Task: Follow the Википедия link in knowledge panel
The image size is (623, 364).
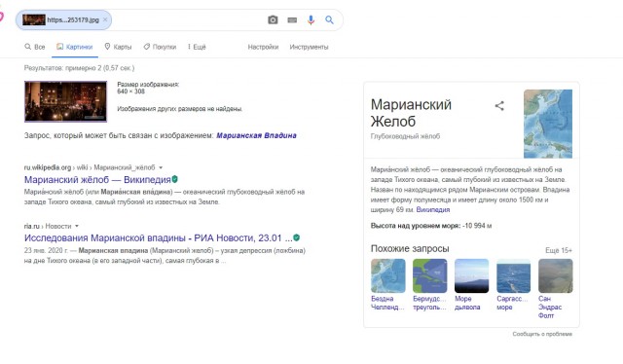Action: coord(433,210)
